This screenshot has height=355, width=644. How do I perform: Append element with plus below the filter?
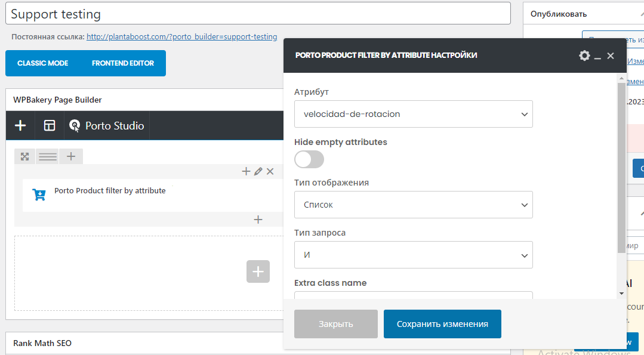[258, 220]
